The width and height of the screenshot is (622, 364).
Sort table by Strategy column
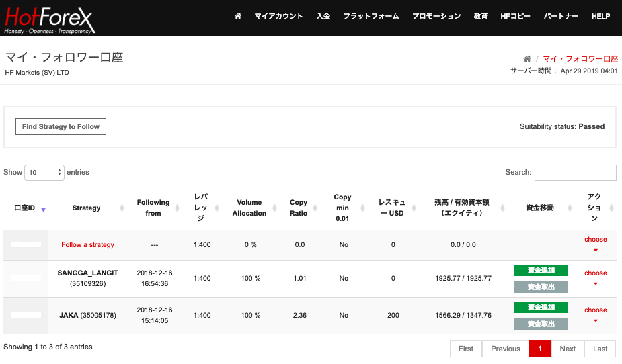[122, 208]
